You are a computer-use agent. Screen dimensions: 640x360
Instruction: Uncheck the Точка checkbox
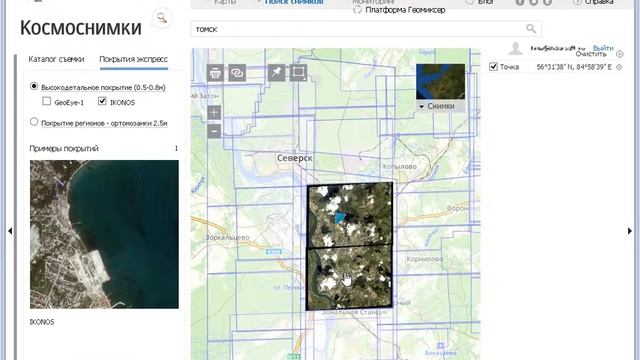point(493,66)
